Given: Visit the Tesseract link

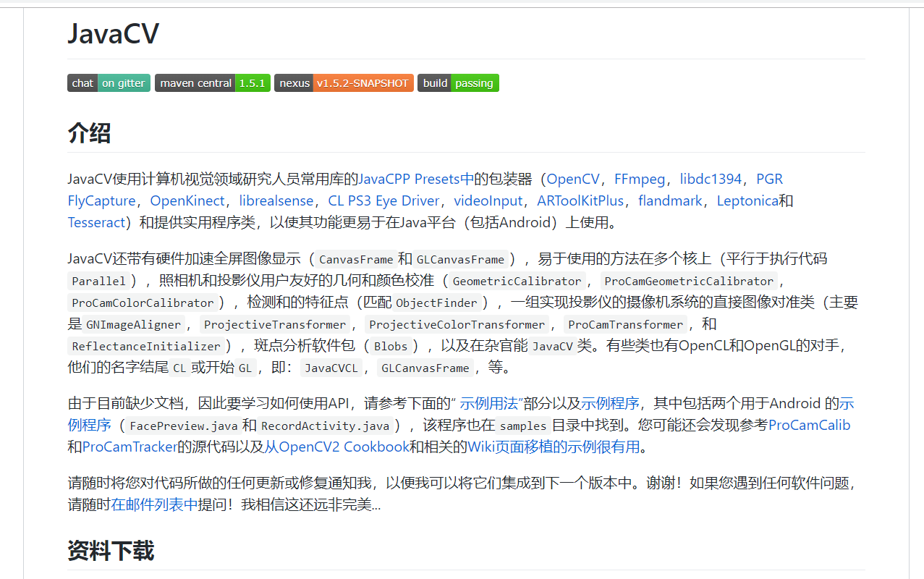Looking at the screenshot, I should click(97, 222).
